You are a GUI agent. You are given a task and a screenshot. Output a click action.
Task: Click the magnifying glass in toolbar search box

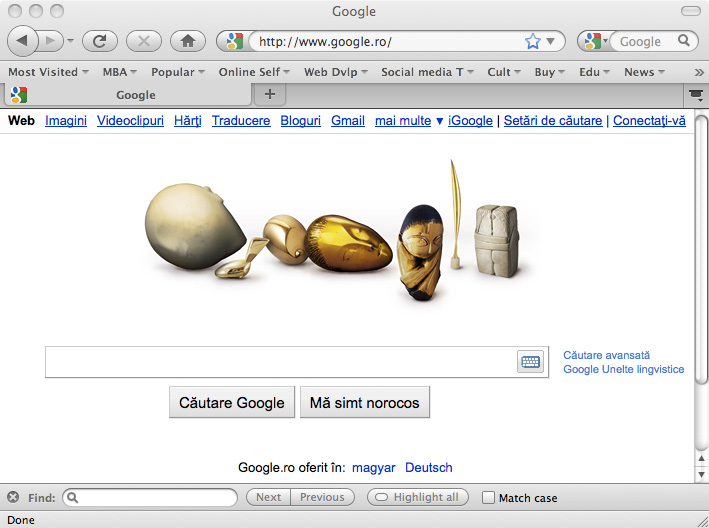coord(684,41)
